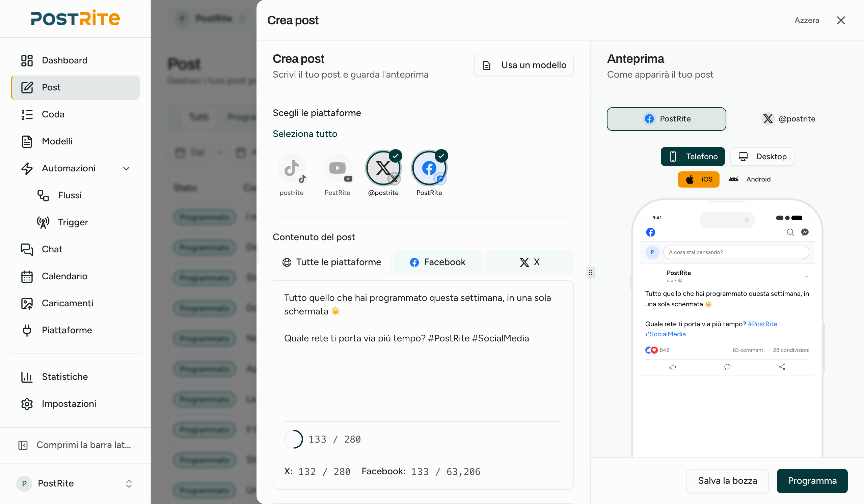Screen dimensions: 864x504
Task: Click the search icon in phone preview
Action: pos(790,232)
